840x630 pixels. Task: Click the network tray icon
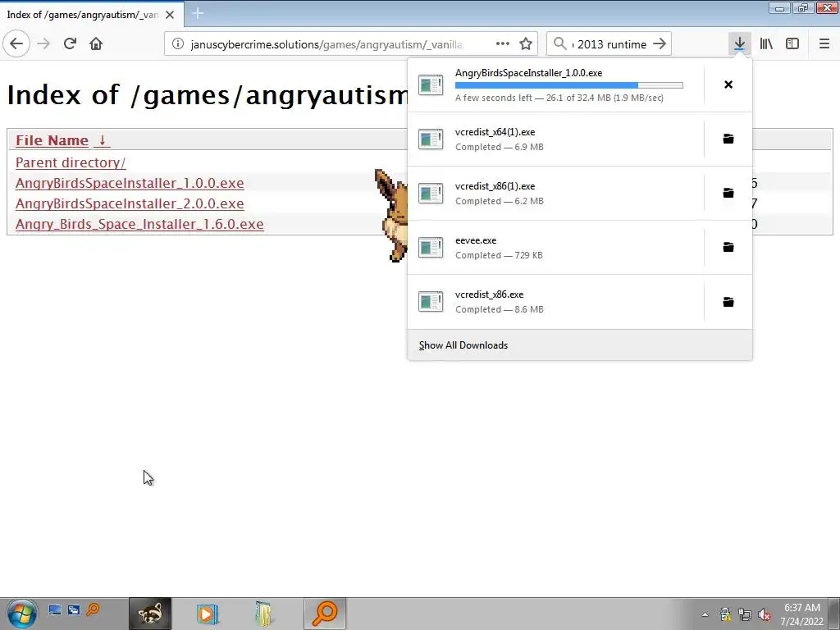[745, 614]
